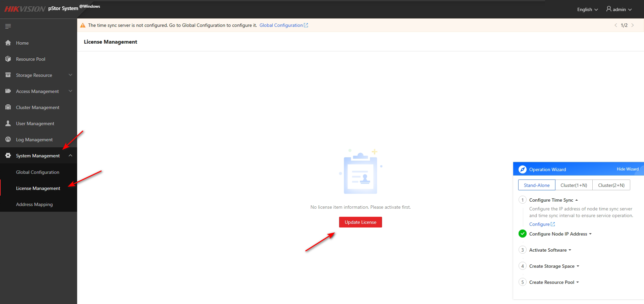
Task: Switch to Cluster(1+N) wizard mode
Action: (574, 185)
